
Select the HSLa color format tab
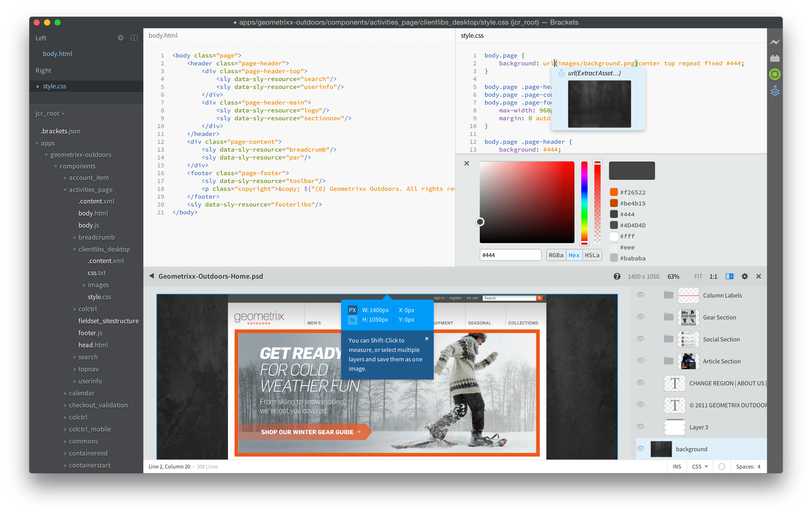(592, 255)
